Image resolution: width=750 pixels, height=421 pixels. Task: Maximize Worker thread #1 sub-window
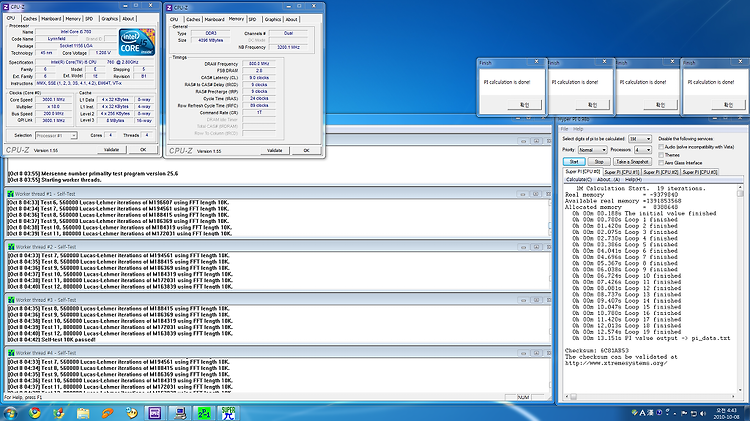(536, 194)
